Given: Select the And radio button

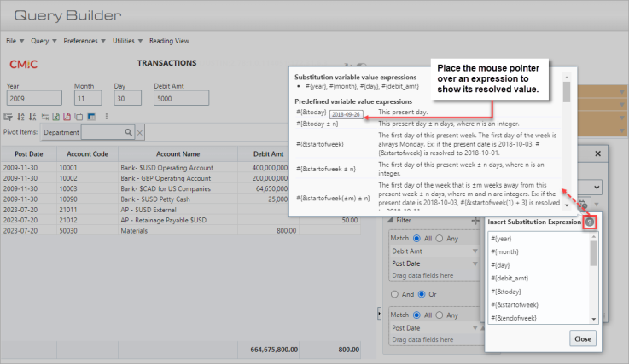Looking at the screenshot, I should pos(394,294).
